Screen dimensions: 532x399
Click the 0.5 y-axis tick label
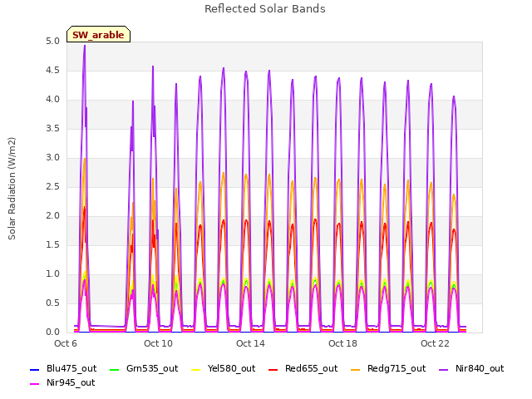(x=52, y=303)
